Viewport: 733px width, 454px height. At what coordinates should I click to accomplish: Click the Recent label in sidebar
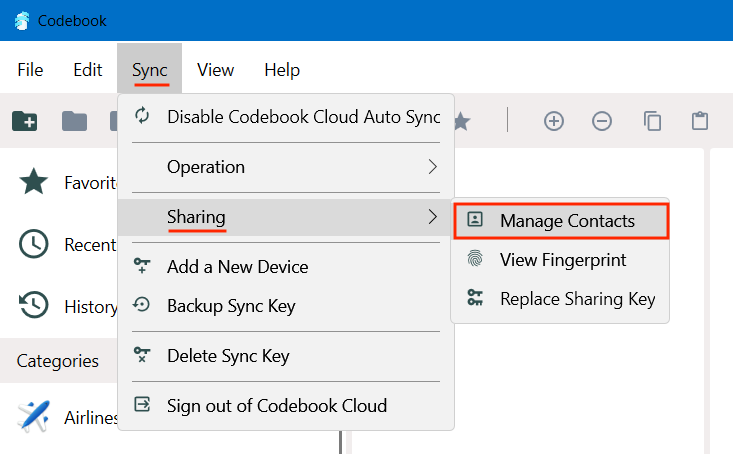click(x=90, y=245)
